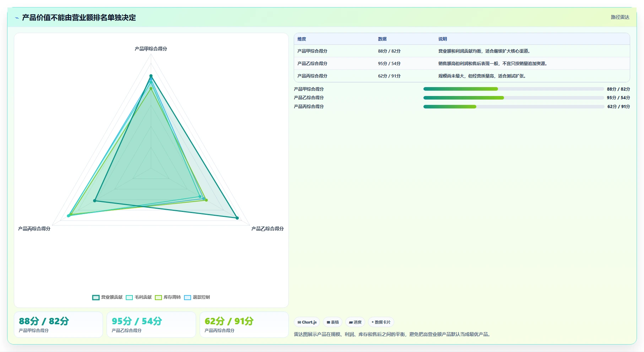Click the 产品乙综合得分 label beside its progress bar

click(x=309, y=98)
